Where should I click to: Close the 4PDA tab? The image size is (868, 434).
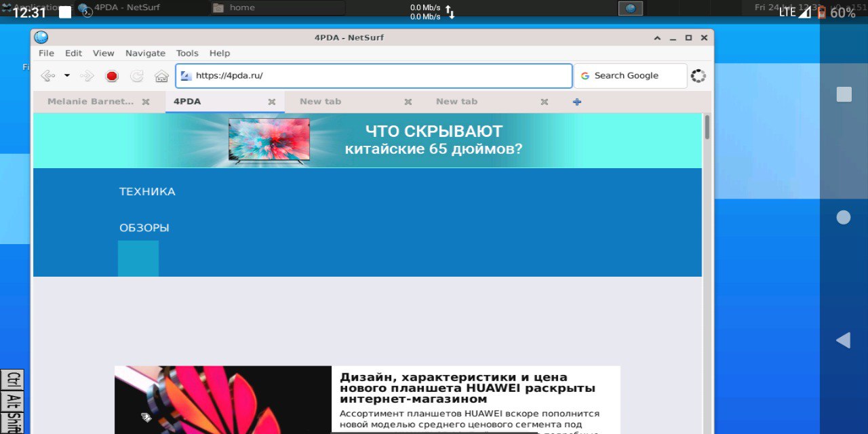pos(271,102)
